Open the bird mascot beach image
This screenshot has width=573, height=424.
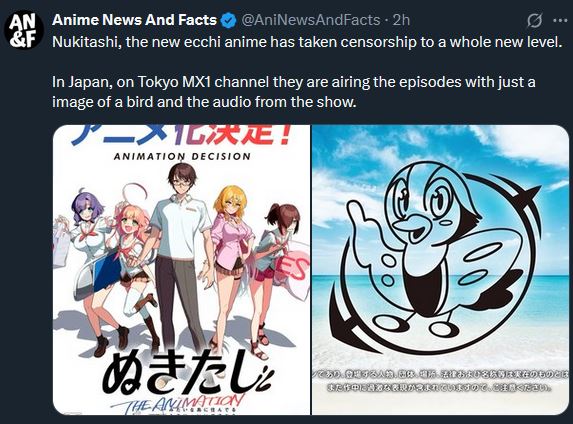tap(440, 270)
